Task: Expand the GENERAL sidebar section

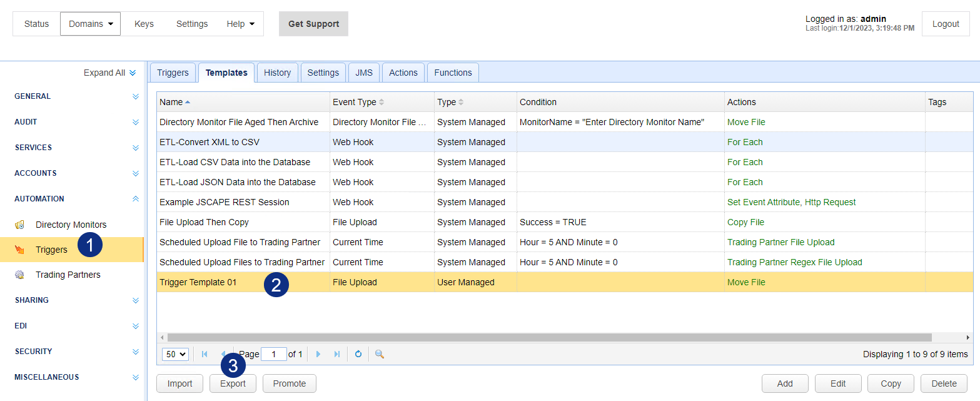Action: coord(135,96)
